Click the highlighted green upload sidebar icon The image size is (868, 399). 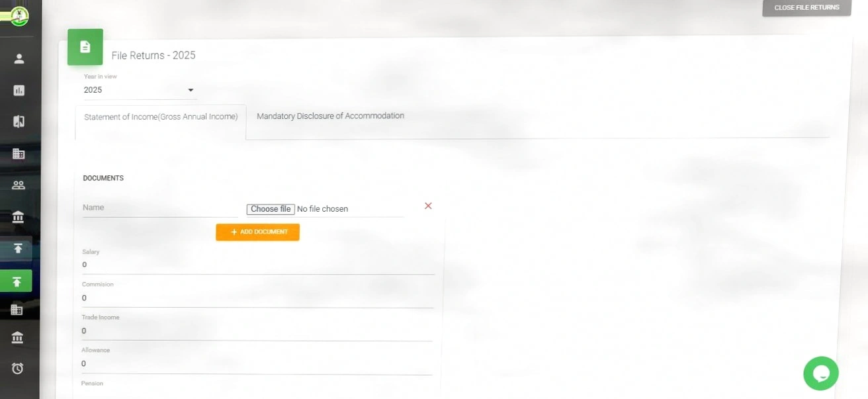coord(17,282)
